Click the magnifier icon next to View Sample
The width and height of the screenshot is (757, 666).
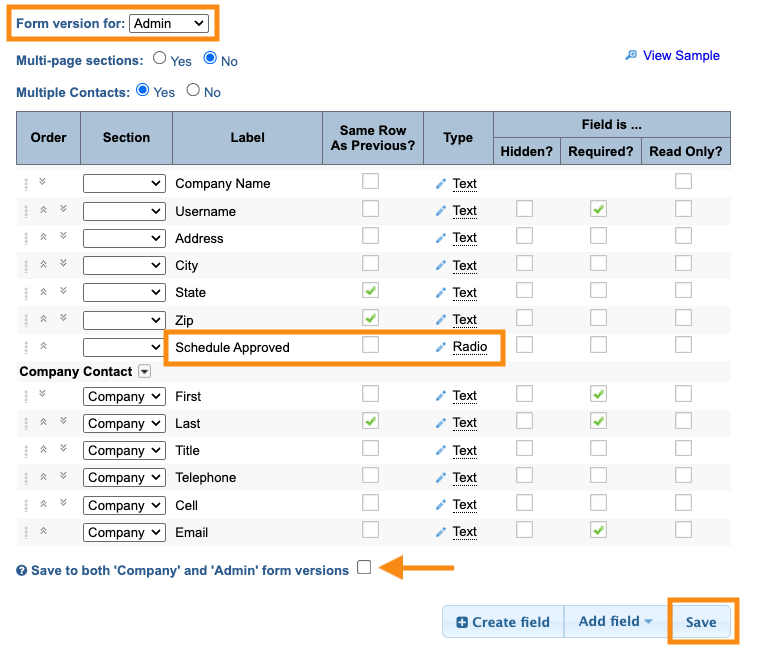click(631, 56)
